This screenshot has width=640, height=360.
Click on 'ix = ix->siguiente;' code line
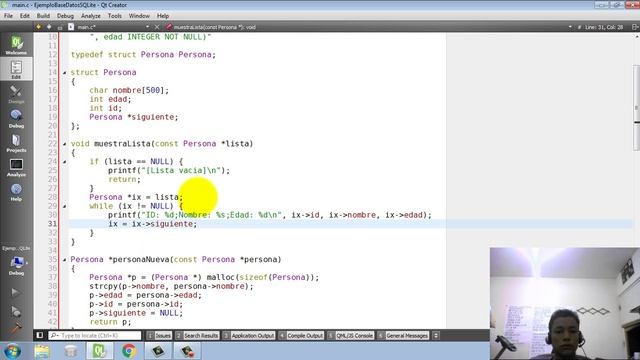[153, 224]
